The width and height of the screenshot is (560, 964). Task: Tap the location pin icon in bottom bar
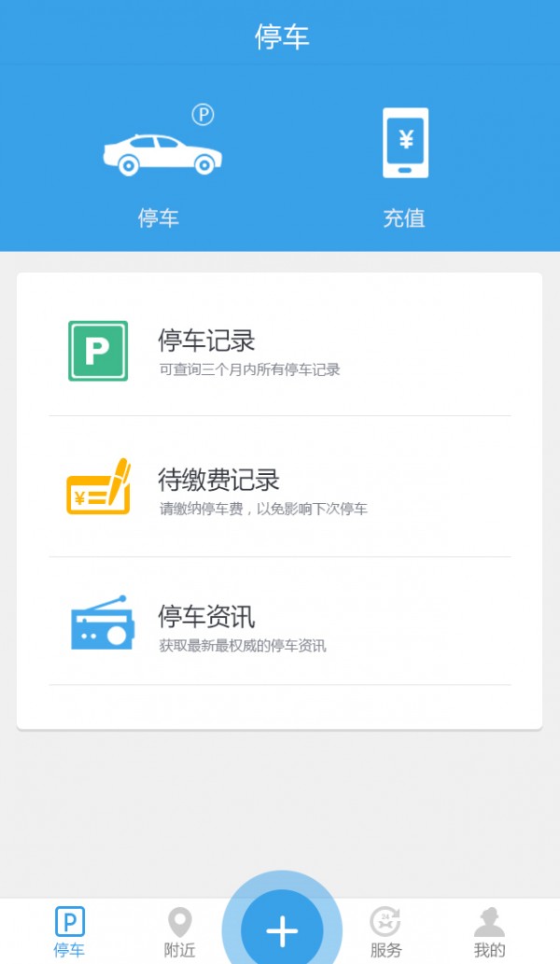pyautogui.click(x=179, y=922)
